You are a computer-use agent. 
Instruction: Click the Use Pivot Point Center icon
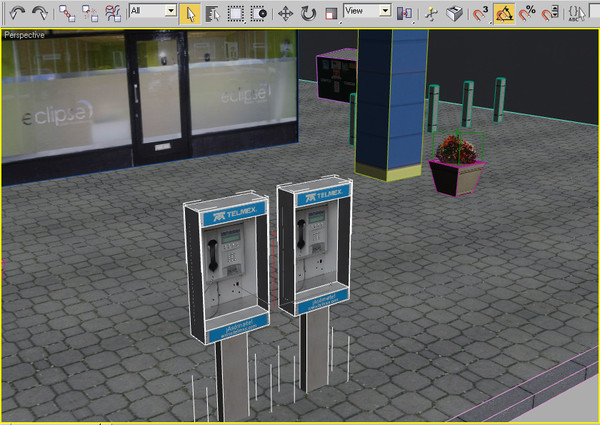point(404,14)
